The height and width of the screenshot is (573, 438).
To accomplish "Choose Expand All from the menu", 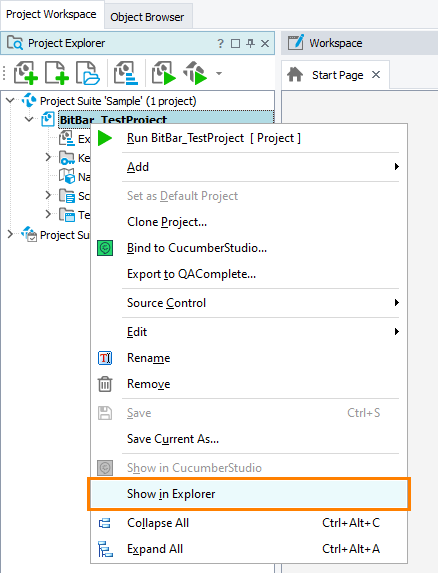I will [x=248, y=549].
